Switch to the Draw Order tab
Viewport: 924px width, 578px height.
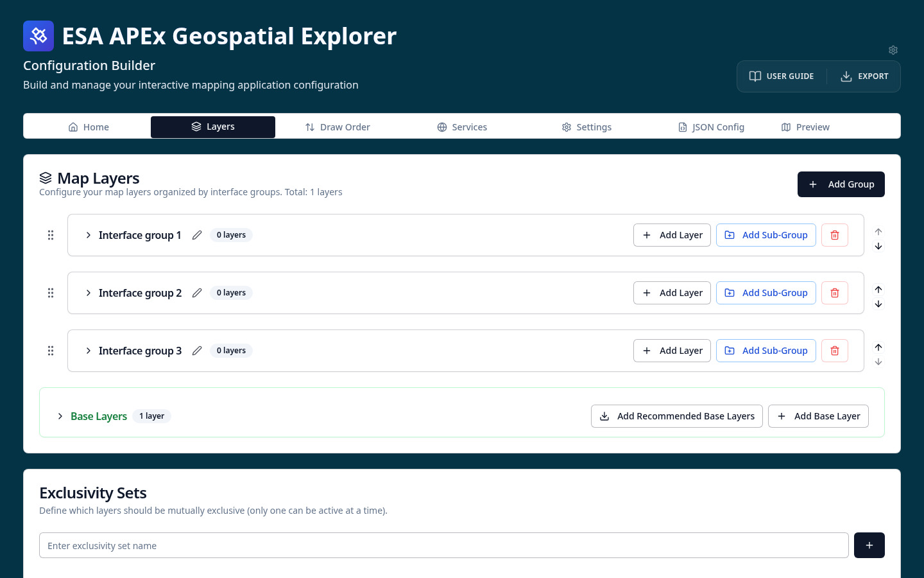[x=338, y=127]
